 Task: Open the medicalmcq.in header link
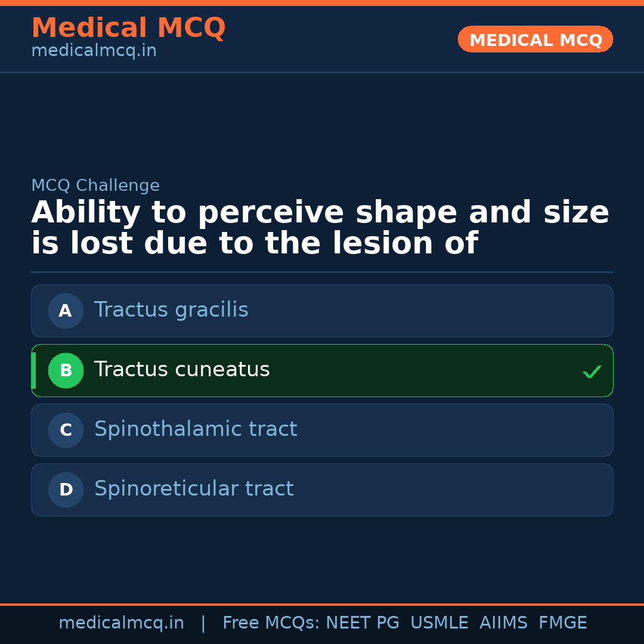94,50
